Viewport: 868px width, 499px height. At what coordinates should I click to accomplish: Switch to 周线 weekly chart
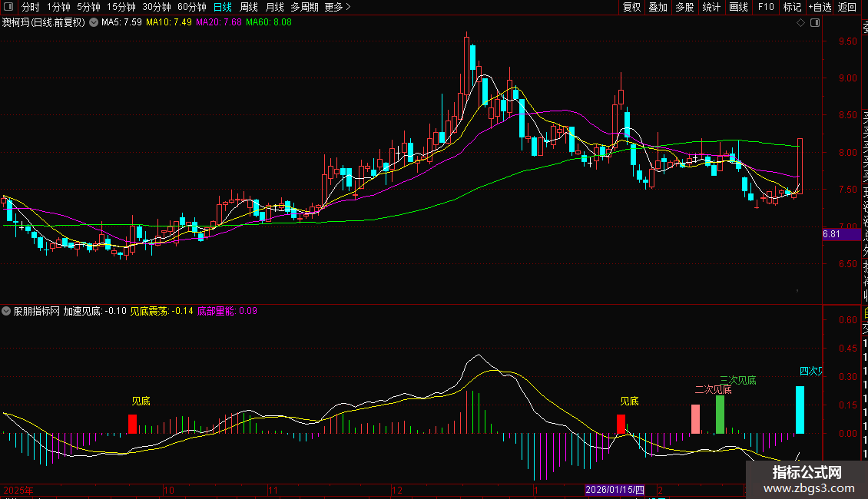(249, 7)
